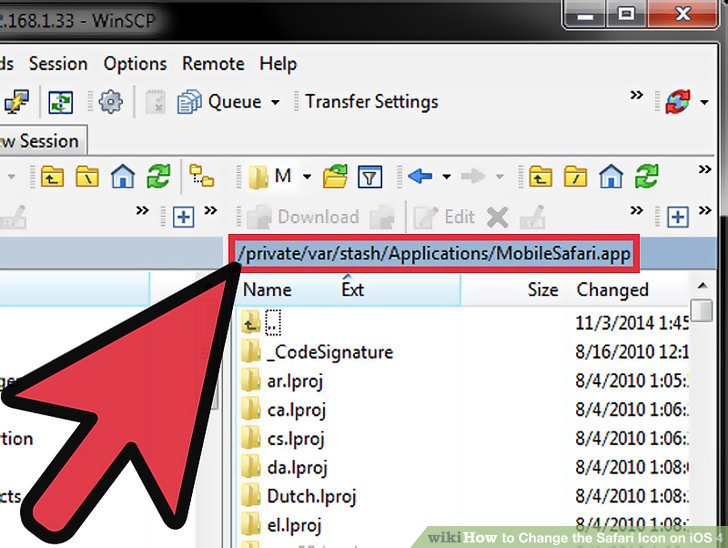The width and height of the screenshot is (728, 548).
Task: Click the local panel plus icon
Action: [183, 217]
